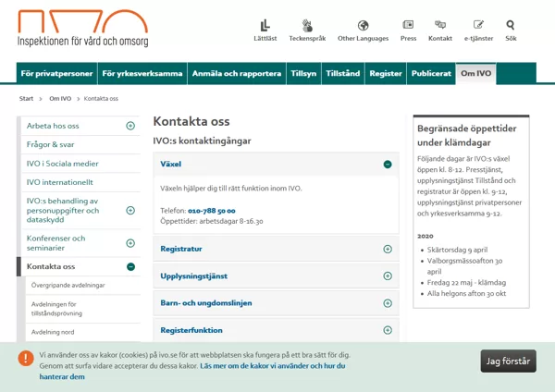Click the Jag förstår cookie button
This screenshot has width=555, height=392.
(x=508, y=361)
